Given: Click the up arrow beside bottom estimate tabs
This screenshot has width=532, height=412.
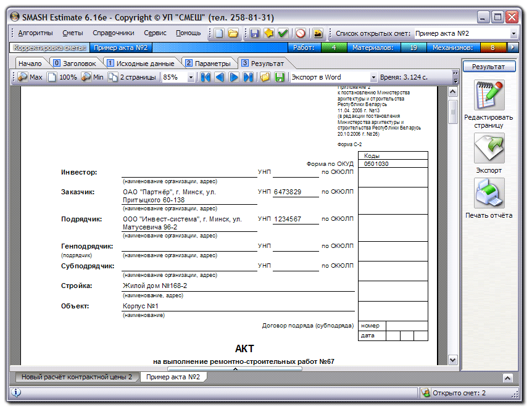Looking at the screenshot, I should 507,377.
